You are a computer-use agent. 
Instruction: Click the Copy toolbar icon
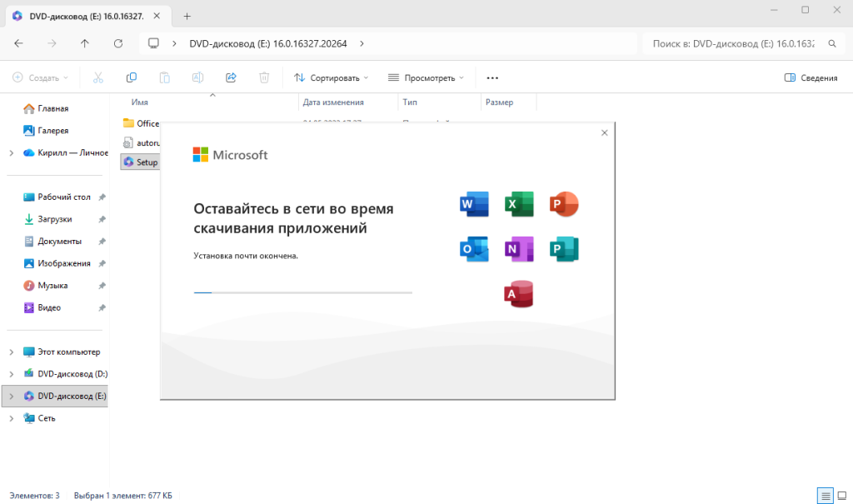click(x=131, y=77)
